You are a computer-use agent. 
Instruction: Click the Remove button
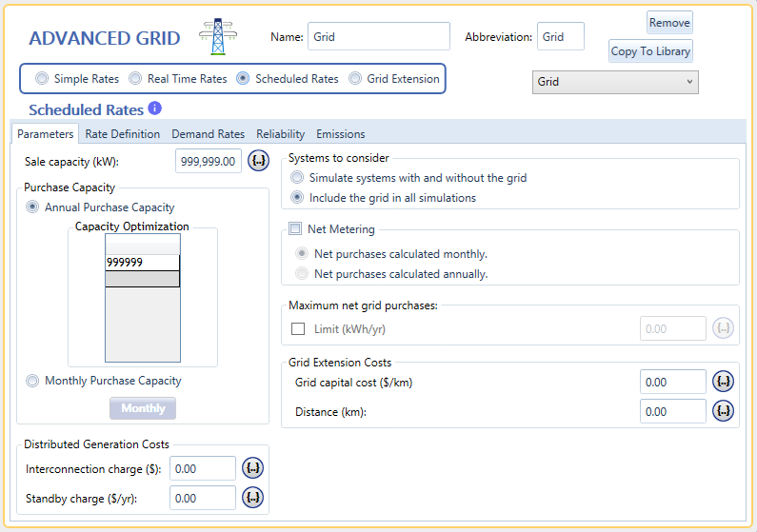(669, 23)
